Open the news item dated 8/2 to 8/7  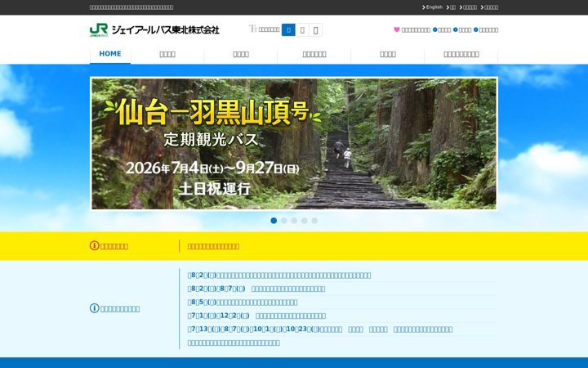256,289
